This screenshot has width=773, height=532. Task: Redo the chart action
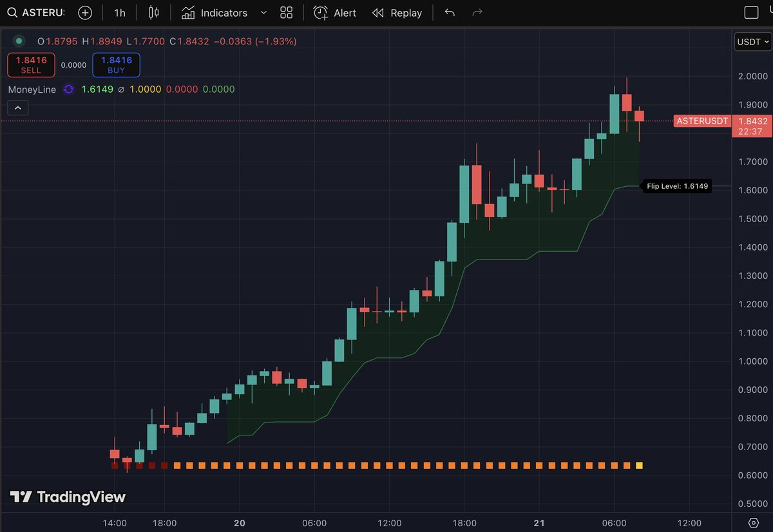(x=477, y=13)
